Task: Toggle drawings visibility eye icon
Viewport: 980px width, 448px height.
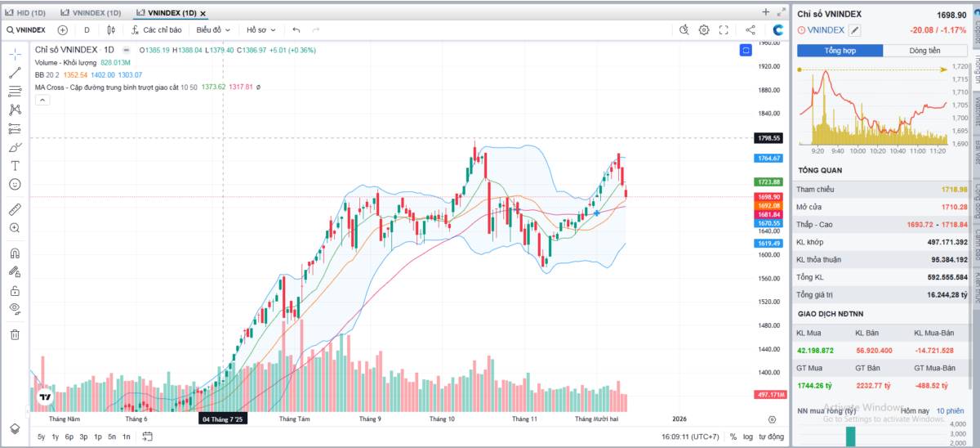Action: coord(15,308)
